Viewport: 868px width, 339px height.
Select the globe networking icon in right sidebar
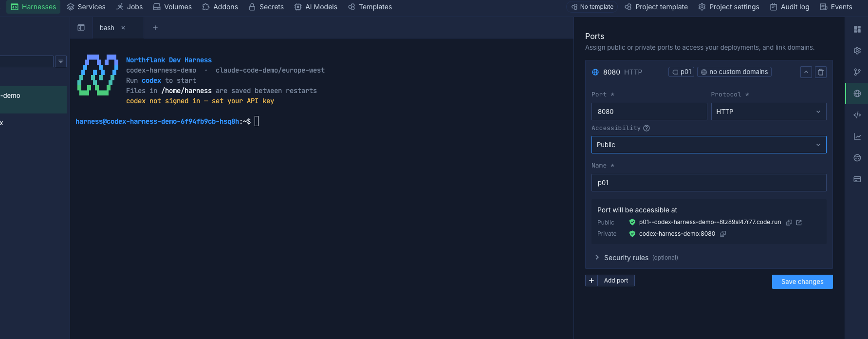857,94
